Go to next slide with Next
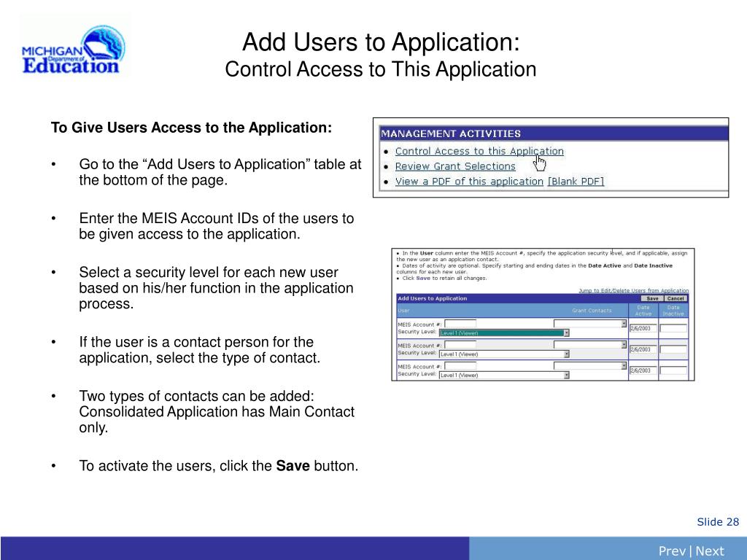 (709, 551)
